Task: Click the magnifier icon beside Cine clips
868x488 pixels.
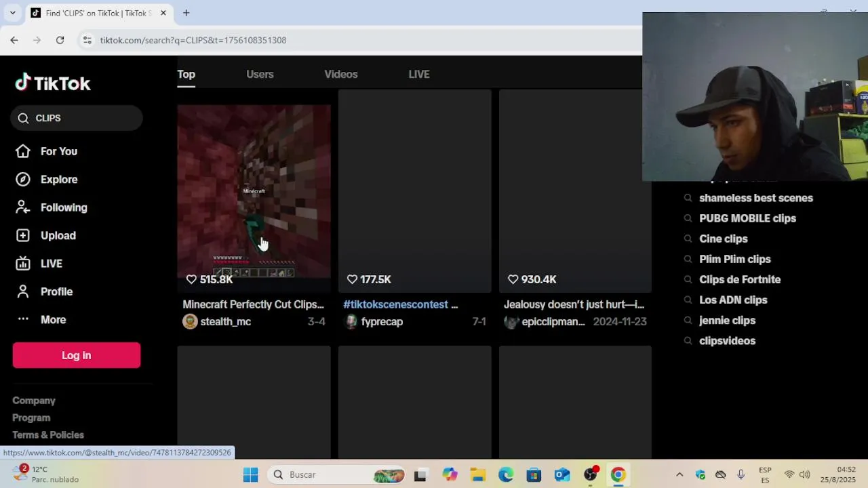Action: coord(688,239)
